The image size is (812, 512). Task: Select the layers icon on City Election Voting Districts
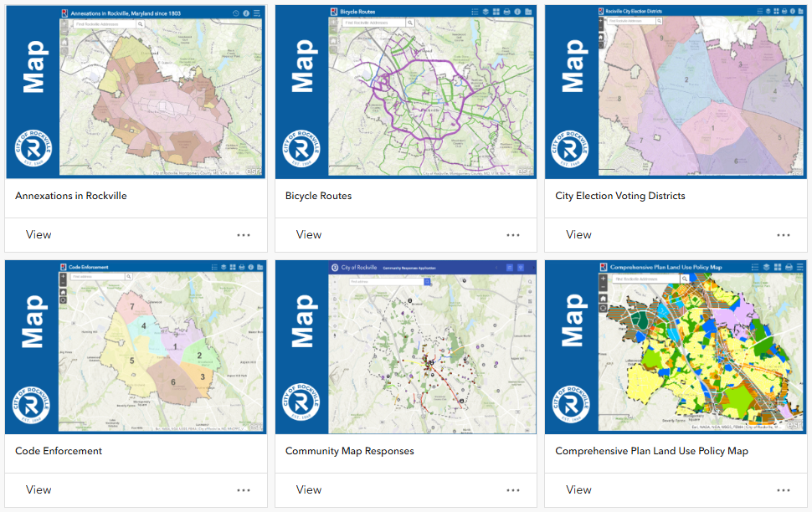click(x=768, y=12)
